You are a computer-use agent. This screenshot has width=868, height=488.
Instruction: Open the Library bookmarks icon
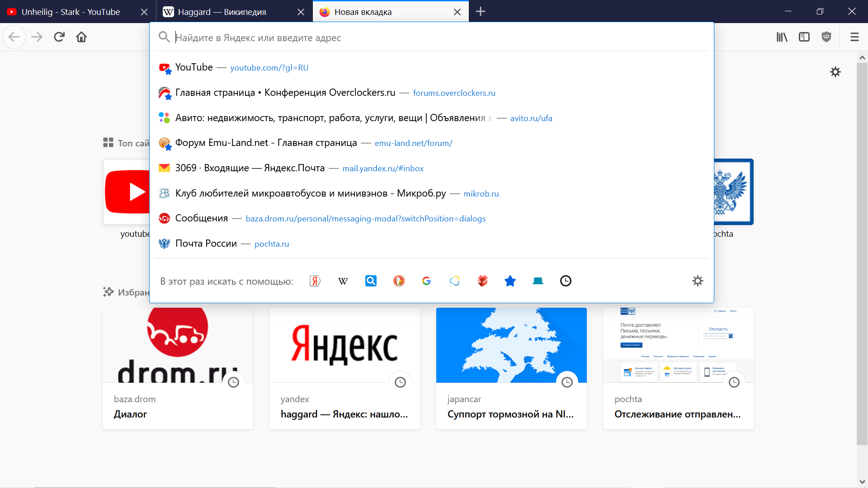click(782, 37)
